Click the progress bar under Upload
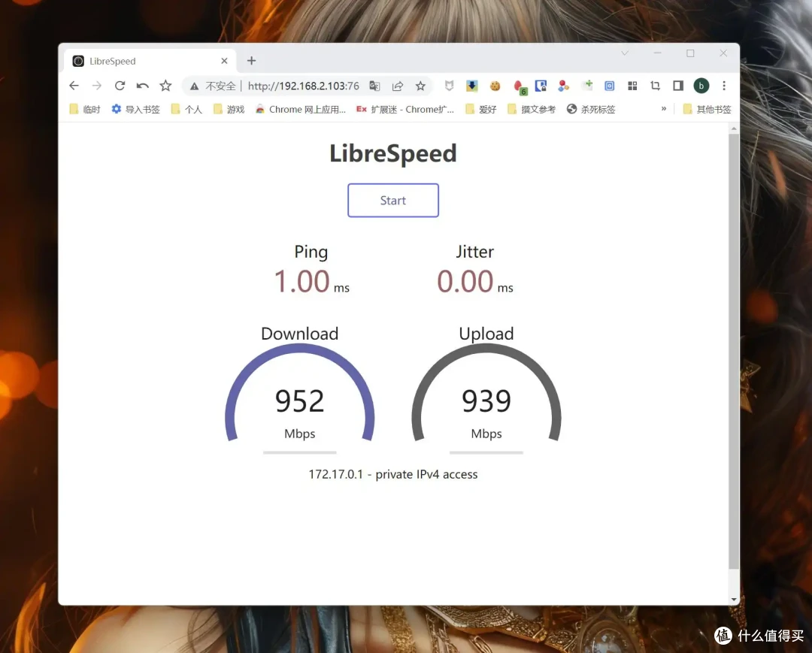This screenshot has width=812, height=653. (x=486, y=452)
